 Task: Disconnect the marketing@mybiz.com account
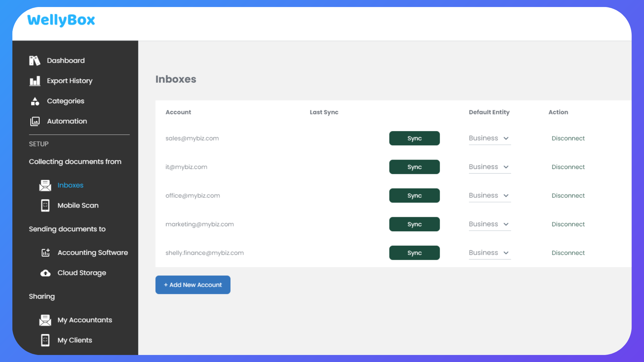tap(568, 224)
